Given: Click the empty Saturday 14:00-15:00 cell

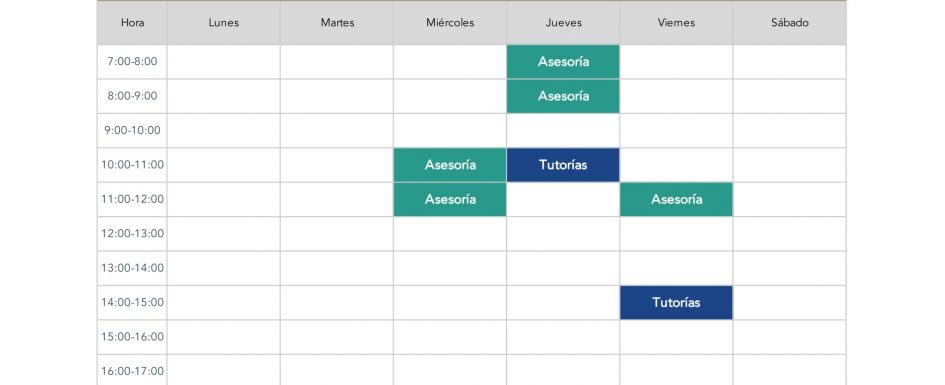Looking at the screenshot, I should 790,302.
